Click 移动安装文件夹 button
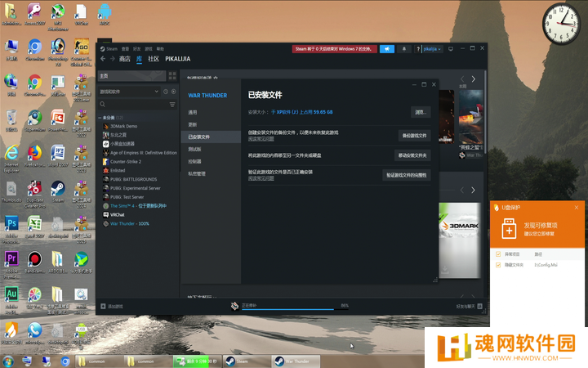Image resolution: width=588 pixels, height=368 pixels. pyautogui.click(x=412, y=155)
